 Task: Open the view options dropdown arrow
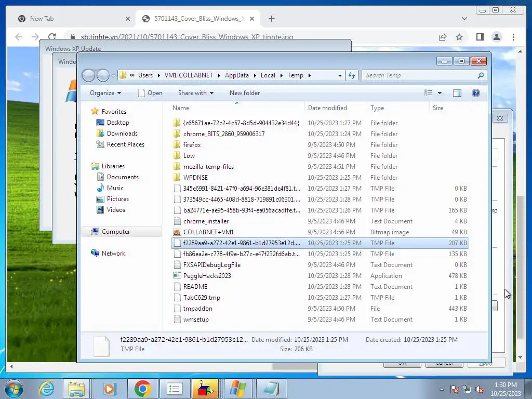click(x=440, y=93)
